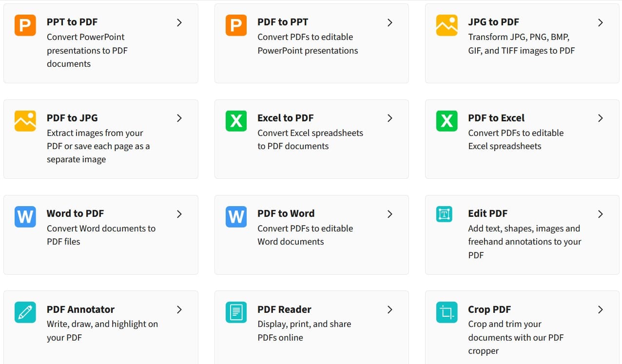Open the chevron arrow beside PPT to PDF
Image resolution: width=622 pixels, height=364 pixels.
(x=179, y=22)
